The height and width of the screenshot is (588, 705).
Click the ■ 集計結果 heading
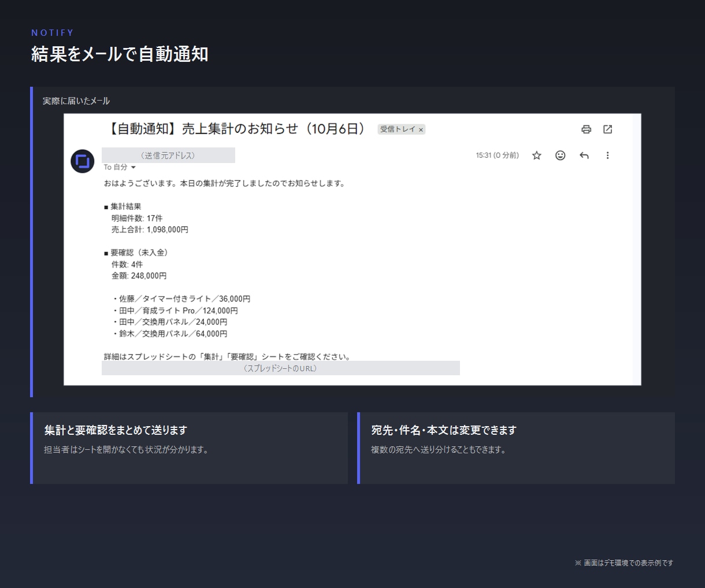(x=123, y=206)
